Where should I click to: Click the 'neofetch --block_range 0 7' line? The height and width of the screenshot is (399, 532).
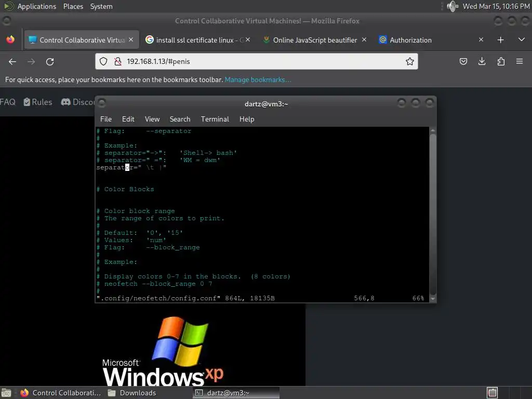pos(154,284)
